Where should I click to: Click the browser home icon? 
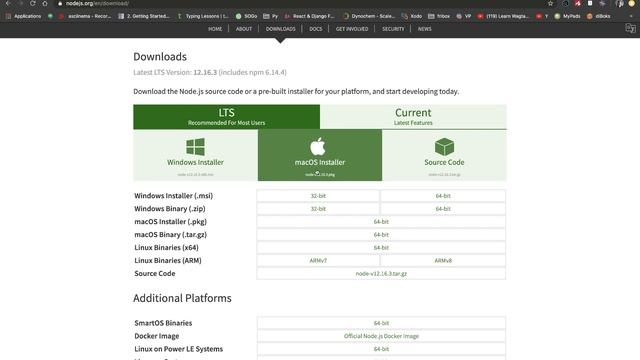point(45,3)
